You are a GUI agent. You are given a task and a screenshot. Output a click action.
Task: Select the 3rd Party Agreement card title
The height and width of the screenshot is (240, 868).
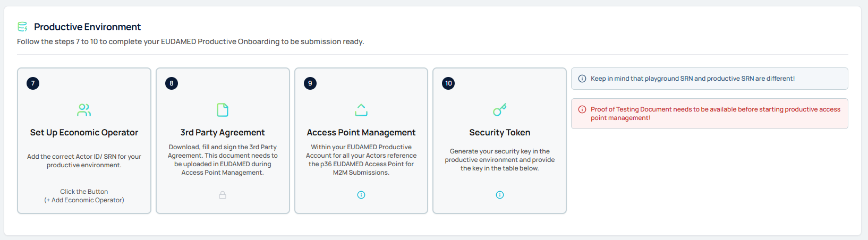coord(223,133)
